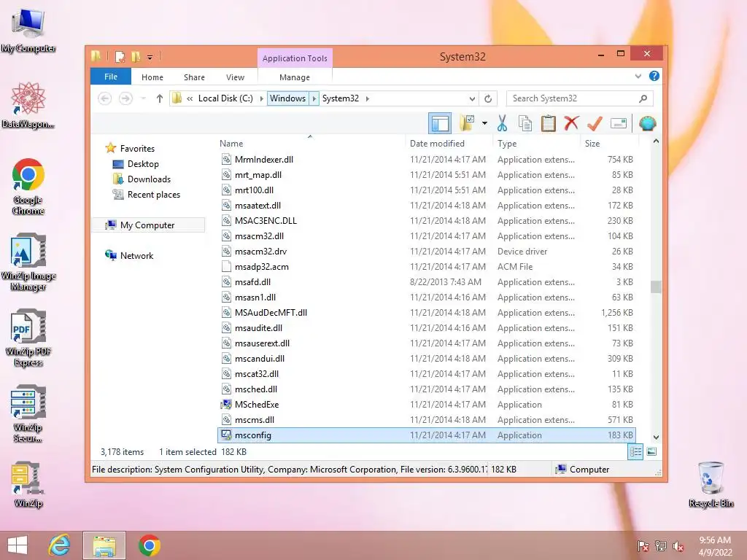Select My Computer in navigation pane

pos(147,225)
